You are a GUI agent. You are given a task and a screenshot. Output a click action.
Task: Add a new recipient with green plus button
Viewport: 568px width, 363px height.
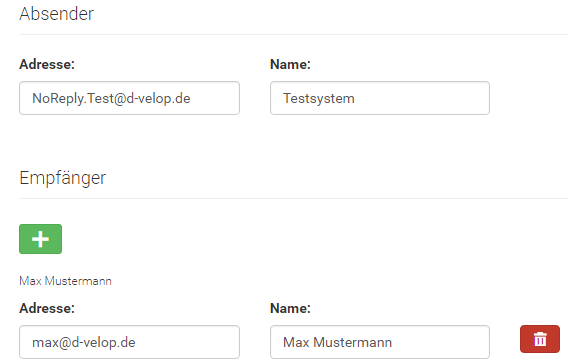tap(40, 239)
